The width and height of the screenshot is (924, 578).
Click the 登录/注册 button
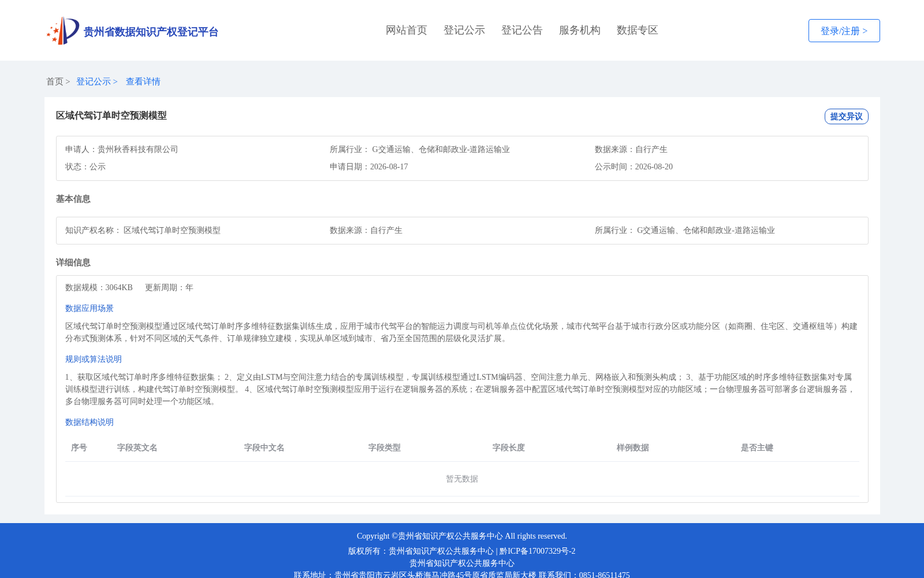point(844,31)
